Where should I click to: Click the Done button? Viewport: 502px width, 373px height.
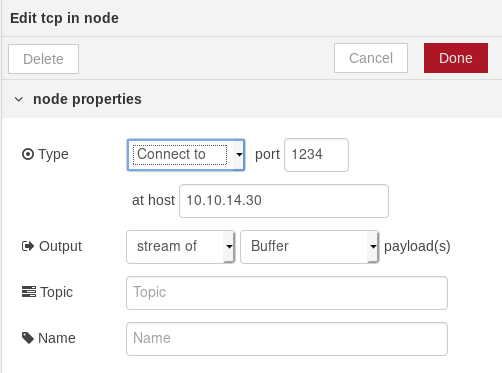tap(456, 58)
